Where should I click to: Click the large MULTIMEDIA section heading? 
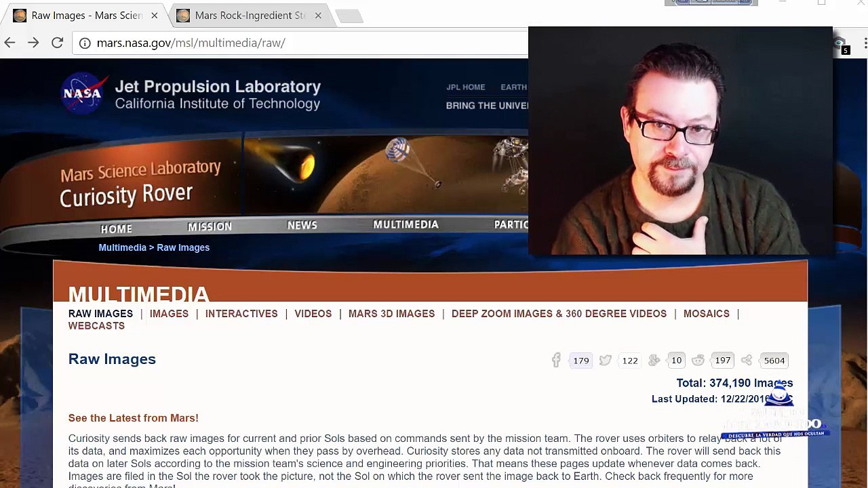tap(138, 293)
